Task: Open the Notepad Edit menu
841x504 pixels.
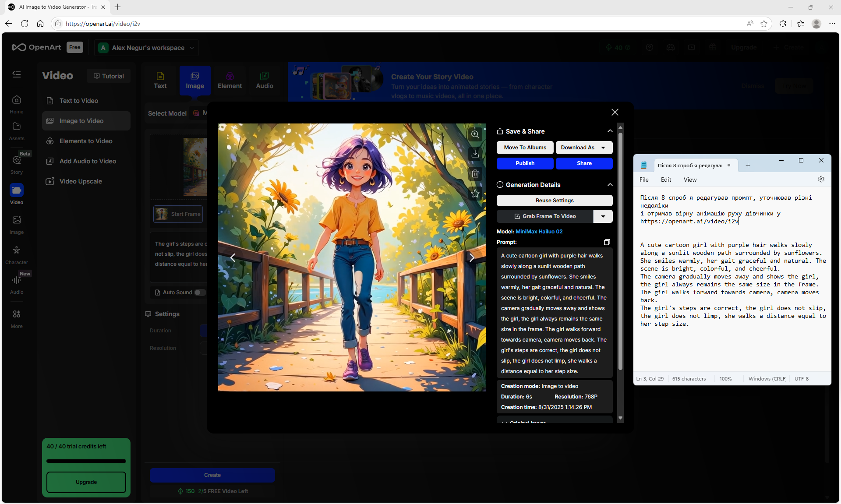Action: point(666,180)
